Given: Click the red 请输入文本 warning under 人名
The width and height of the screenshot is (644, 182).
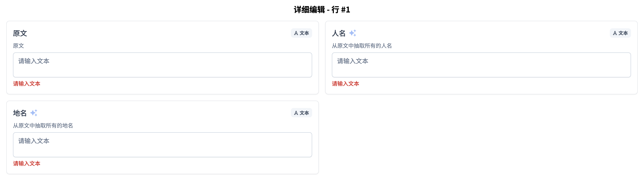Looking at the screenshot, I should (345, 84).
